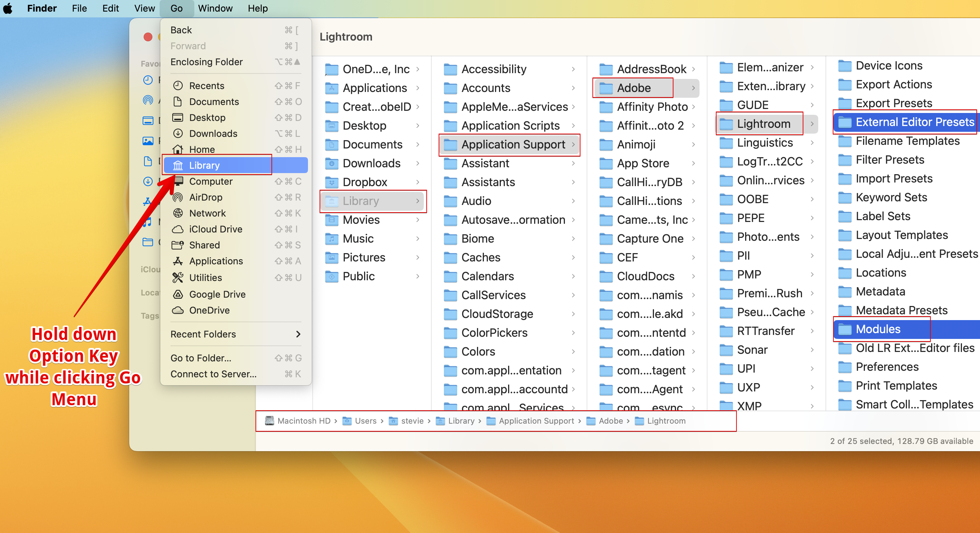Click the OOBE folder icon
The height and width of the screenshot is (533, 980).
[726, 199]
